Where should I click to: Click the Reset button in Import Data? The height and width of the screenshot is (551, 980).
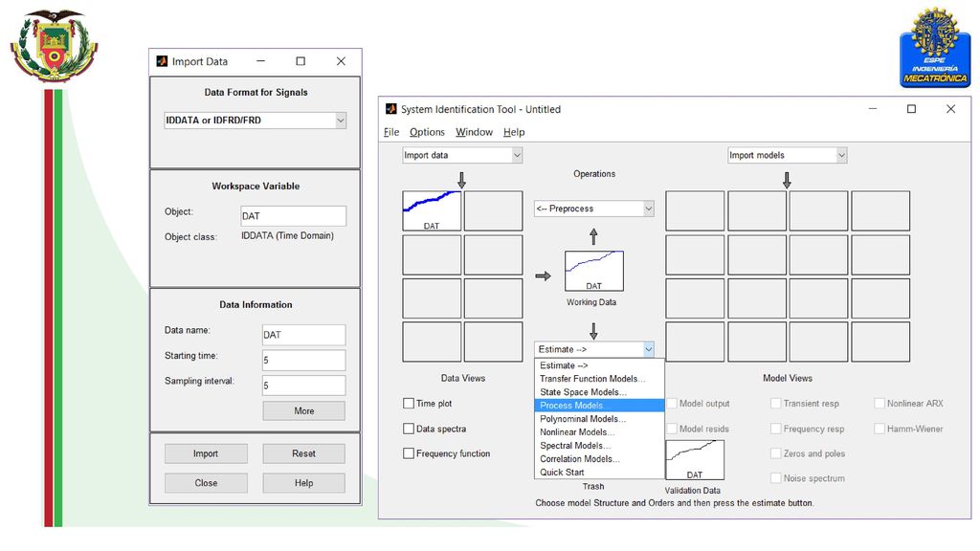[303, 453]
